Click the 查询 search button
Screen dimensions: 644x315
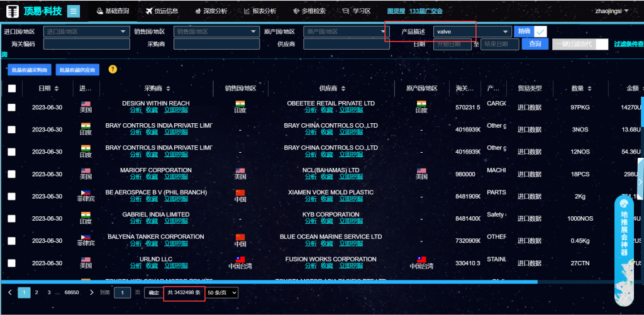[x=535, y=44]
